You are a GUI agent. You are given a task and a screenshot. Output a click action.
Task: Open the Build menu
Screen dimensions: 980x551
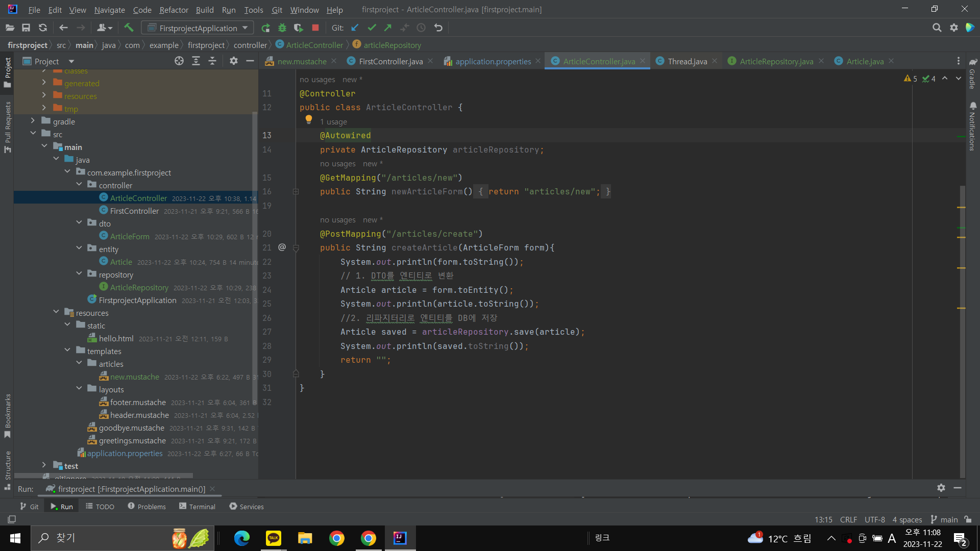205,10
